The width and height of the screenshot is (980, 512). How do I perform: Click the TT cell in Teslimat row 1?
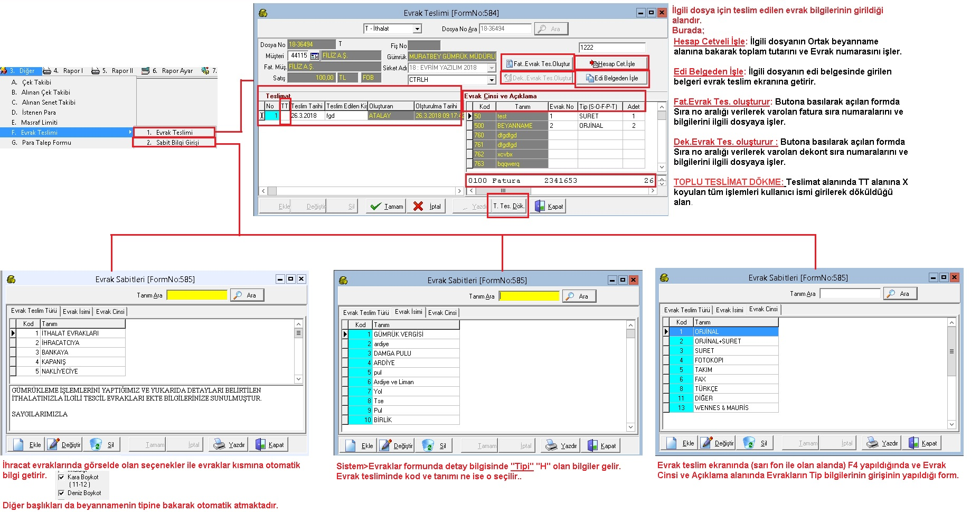click(285, 116)
